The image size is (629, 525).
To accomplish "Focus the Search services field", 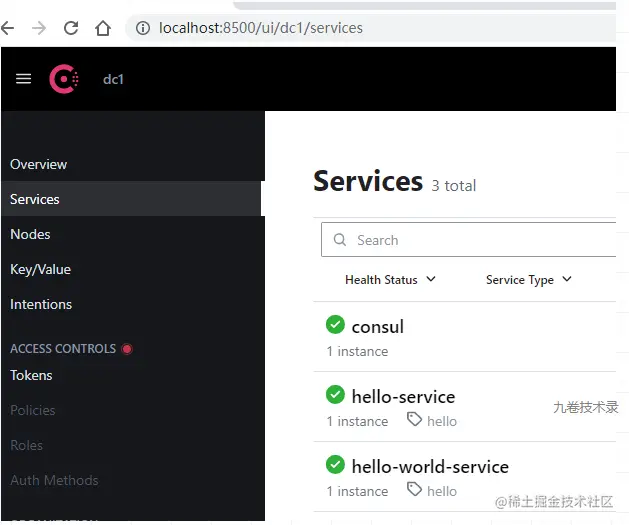I will point(468,240).
